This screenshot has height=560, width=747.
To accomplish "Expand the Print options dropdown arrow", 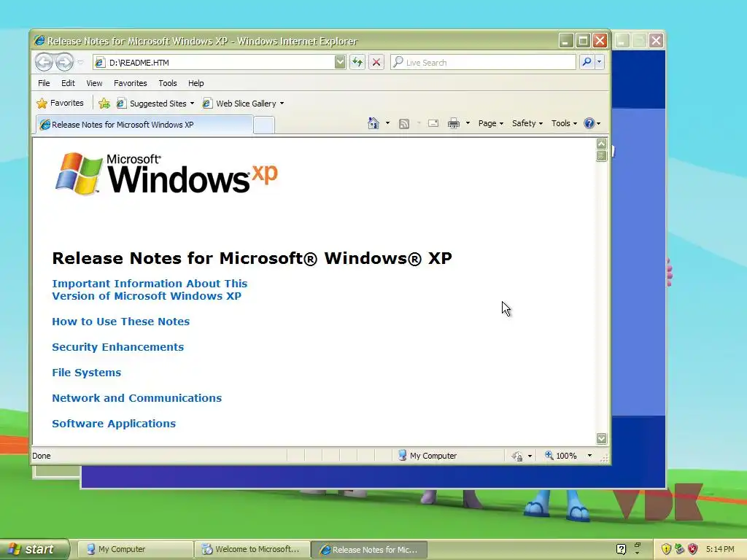I will (x=468, y=123).
